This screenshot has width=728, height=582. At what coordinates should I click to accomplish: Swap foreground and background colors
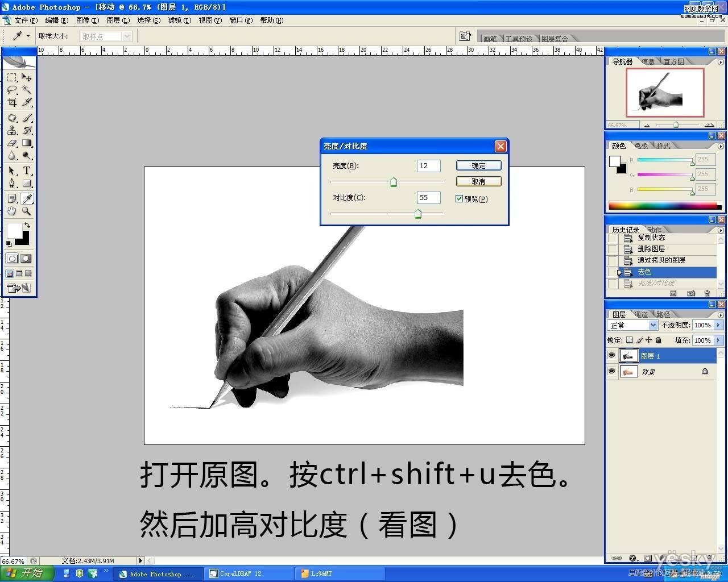[27, 225]
